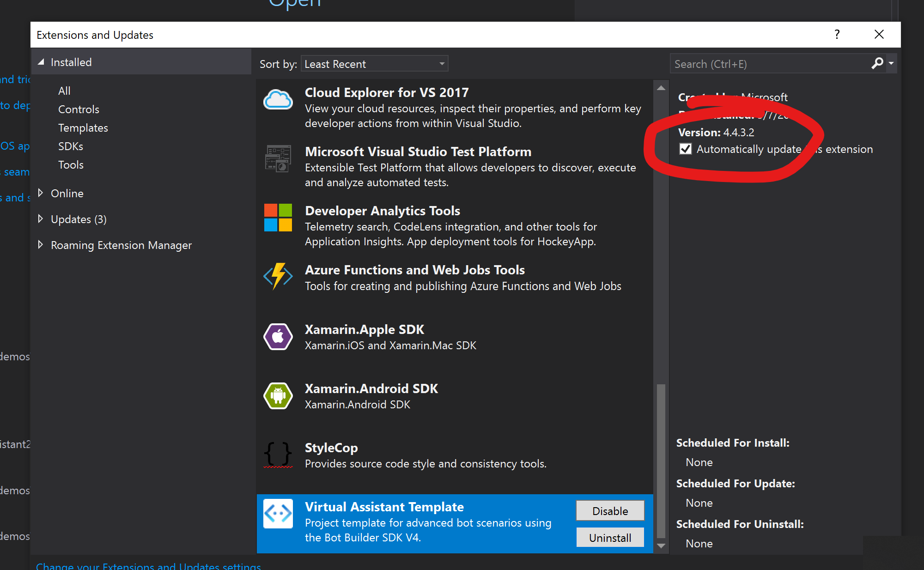The width and height of the screenshot is (924, 570).
Task: Click the search magnifier icon
Action: [x=876, y=64]
